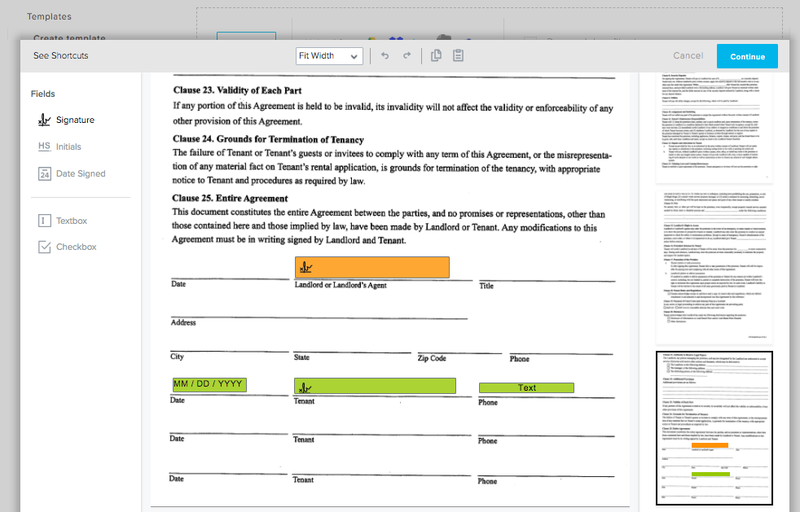800x512 pixels.
Task: Click the Date Signed label
Action: click(x=81, y=174)
